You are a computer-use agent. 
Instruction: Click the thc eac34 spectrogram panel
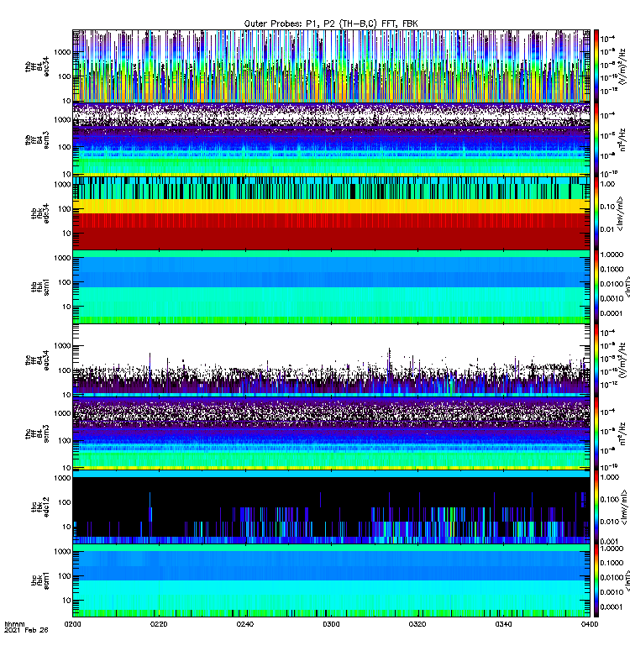click(x=331, y=360)
